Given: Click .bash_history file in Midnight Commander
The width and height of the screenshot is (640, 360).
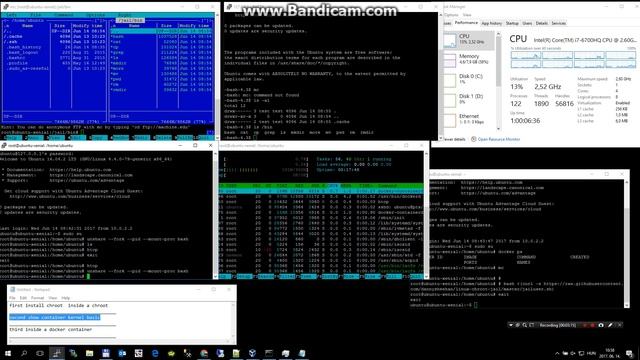Looking at the screenshot, I should coord(24,47).
